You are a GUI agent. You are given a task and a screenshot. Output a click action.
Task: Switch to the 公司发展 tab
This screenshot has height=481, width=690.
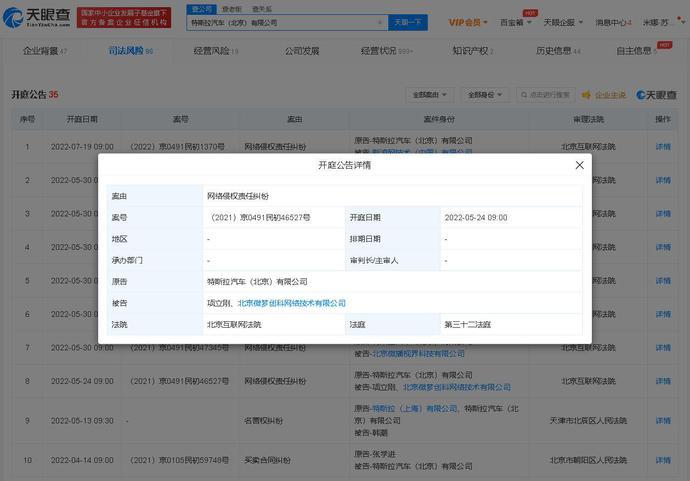pos(302,51)
